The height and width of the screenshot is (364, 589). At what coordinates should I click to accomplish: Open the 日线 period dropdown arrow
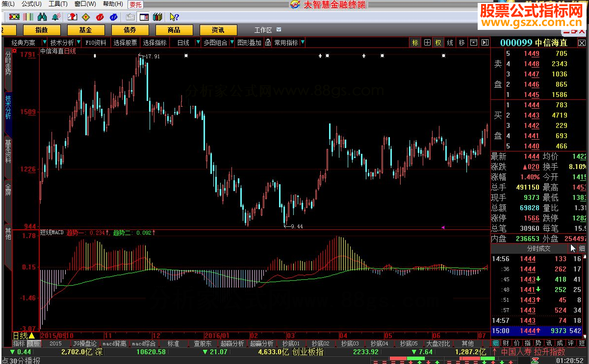(198, 43)
